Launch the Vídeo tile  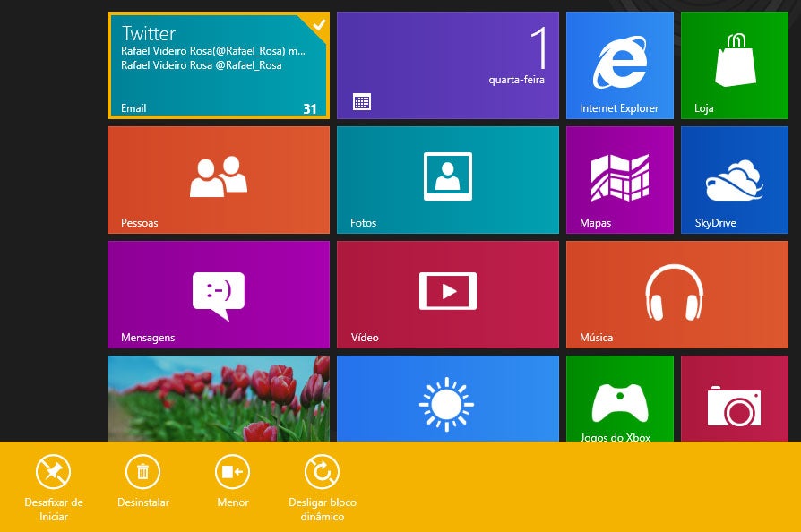click(447, 295)
